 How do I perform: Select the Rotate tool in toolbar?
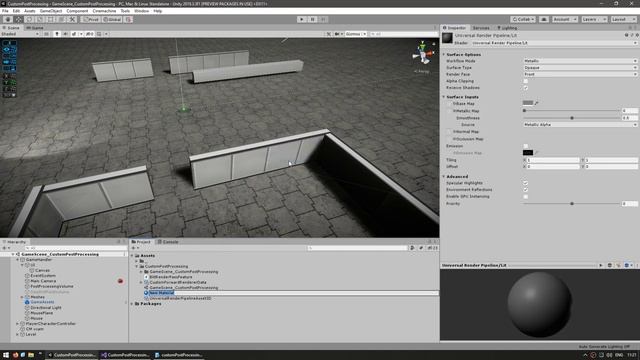(x=29, y=19)
